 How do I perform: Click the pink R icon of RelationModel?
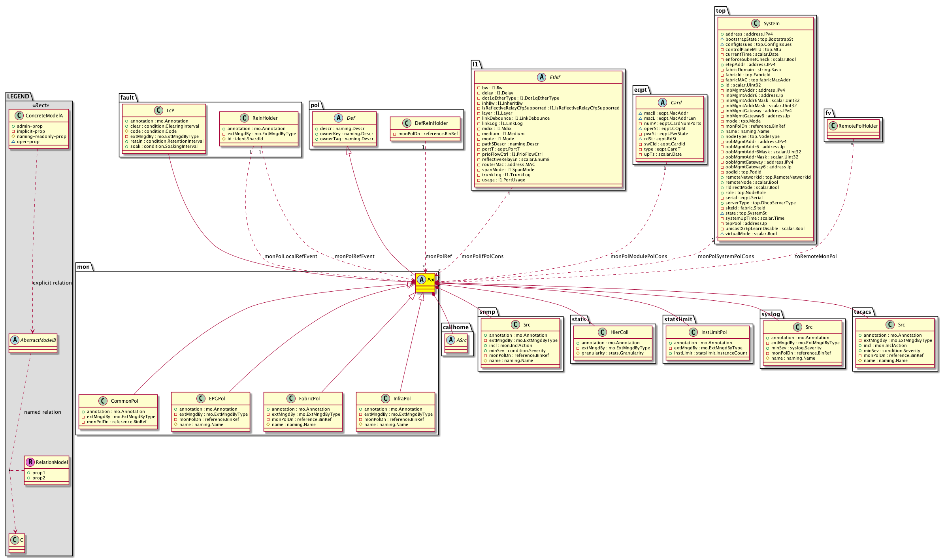point(30,462)
